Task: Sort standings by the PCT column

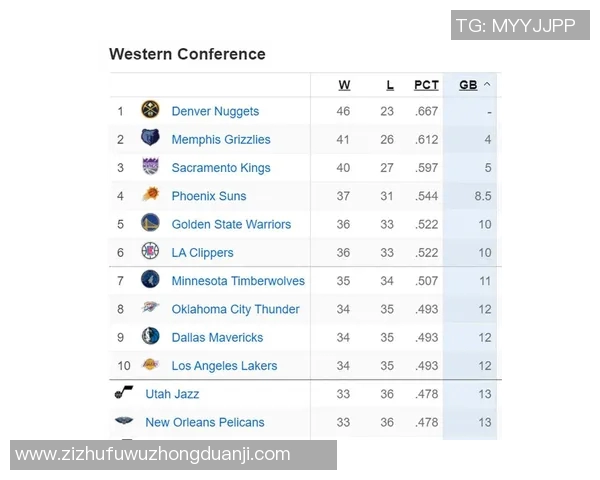Action: pyautogui.click(x=426, y=85)
